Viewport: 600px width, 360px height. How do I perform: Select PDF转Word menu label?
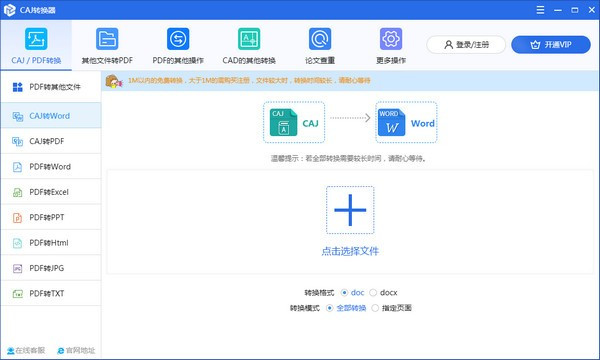50,166
